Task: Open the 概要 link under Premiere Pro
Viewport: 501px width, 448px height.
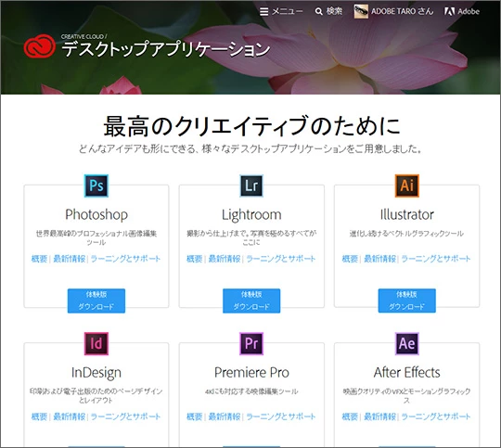Action: coord(194,416)
